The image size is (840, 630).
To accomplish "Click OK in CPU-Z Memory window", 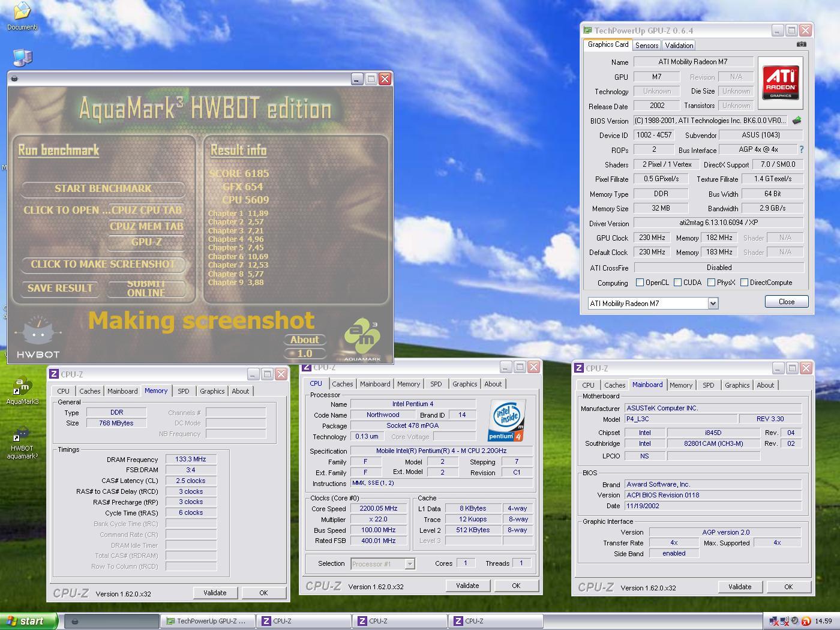I will coord(263,593).
